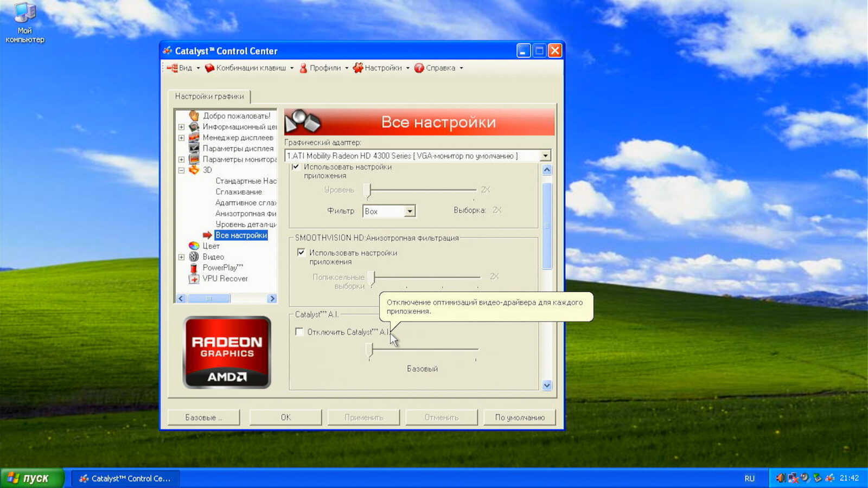Viewport: 868px width, 488px height.
Task: Select the Параметры дисплея tree icon
Action: pos(194,148)
